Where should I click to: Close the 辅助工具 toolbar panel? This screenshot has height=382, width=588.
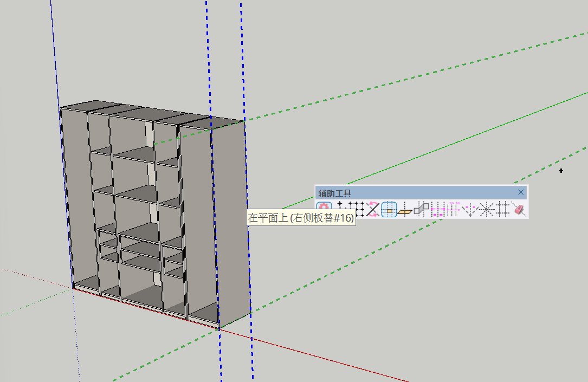(521, 192)
